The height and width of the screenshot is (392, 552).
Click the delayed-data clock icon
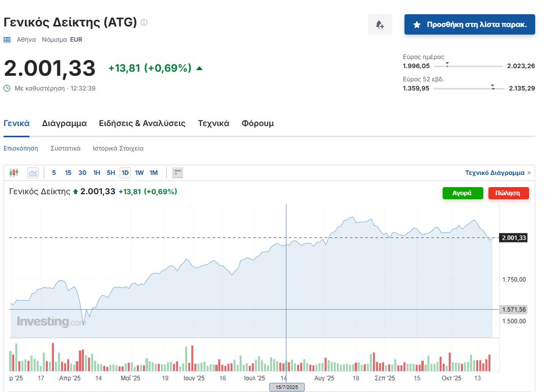[x=7, y=88]
